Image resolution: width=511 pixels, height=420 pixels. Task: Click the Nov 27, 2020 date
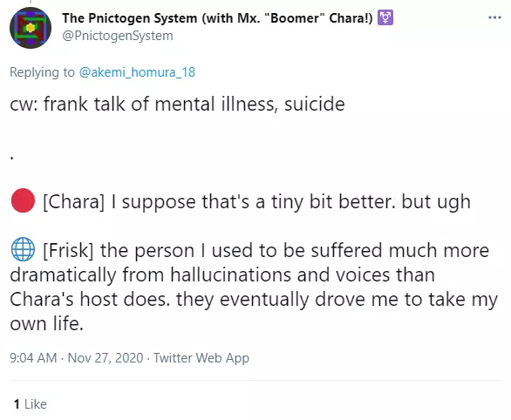(106, 358)
